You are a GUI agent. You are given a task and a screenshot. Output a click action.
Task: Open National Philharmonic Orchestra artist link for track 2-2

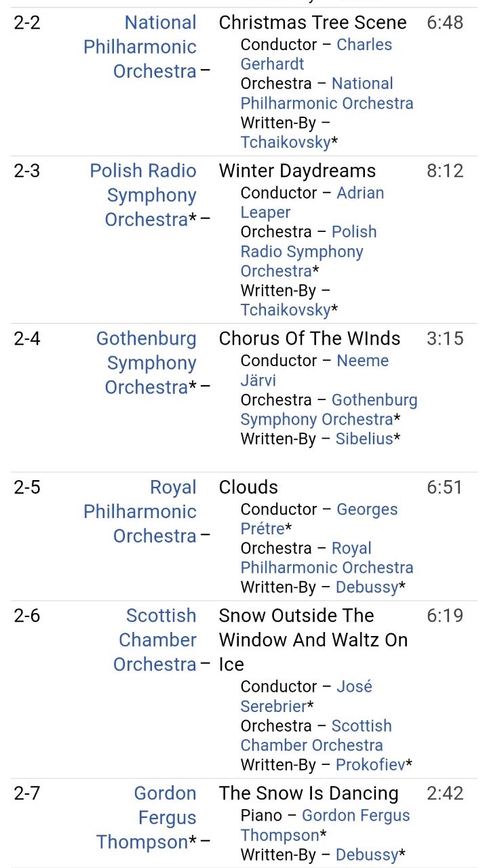(140, 47)
